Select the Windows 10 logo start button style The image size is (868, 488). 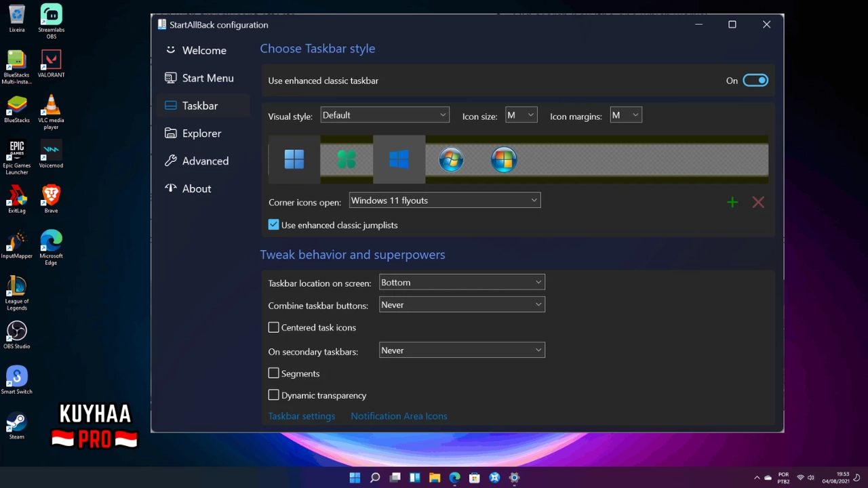point(399,159)
